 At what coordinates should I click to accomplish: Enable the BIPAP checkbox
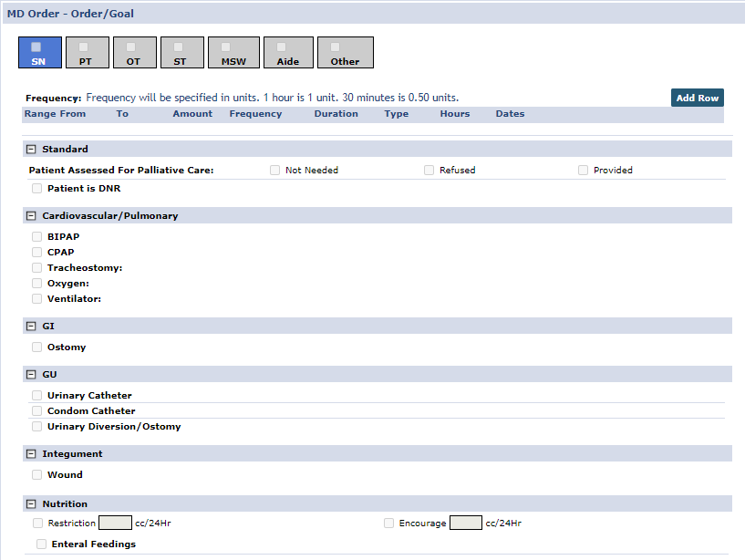[36, 236]
